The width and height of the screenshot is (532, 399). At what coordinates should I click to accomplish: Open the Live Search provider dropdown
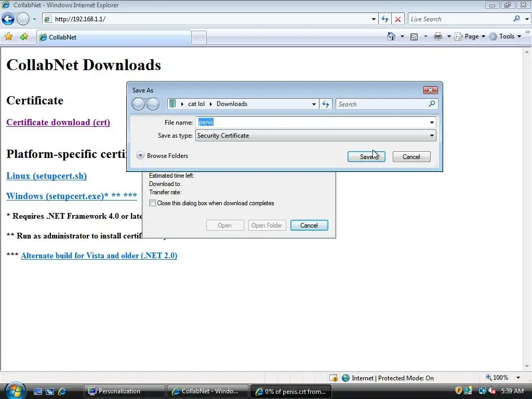click(527, 19)
